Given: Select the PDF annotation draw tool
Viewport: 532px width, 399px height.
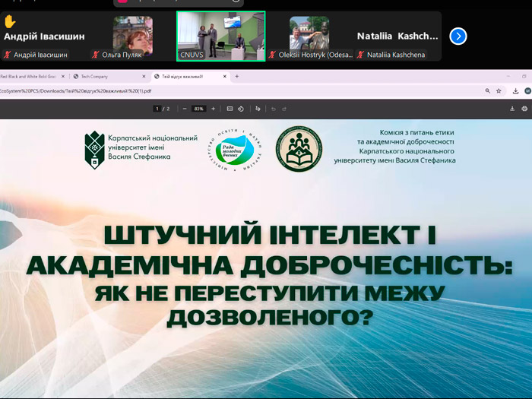Looking at the screenshot, I should (x=258, y=109).
